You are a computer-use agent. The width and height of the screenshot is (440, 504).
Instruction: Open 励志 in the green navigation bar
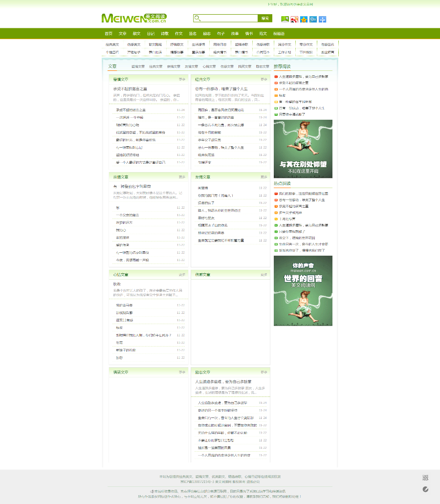coord(207,33)
